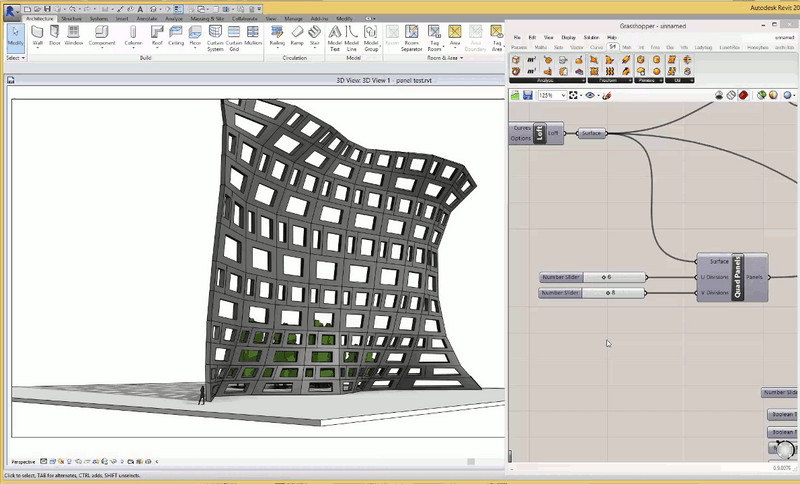Viewport: 800px width, 484px height.
Task: Click the Quad Panels component
Action: (737, 277)
